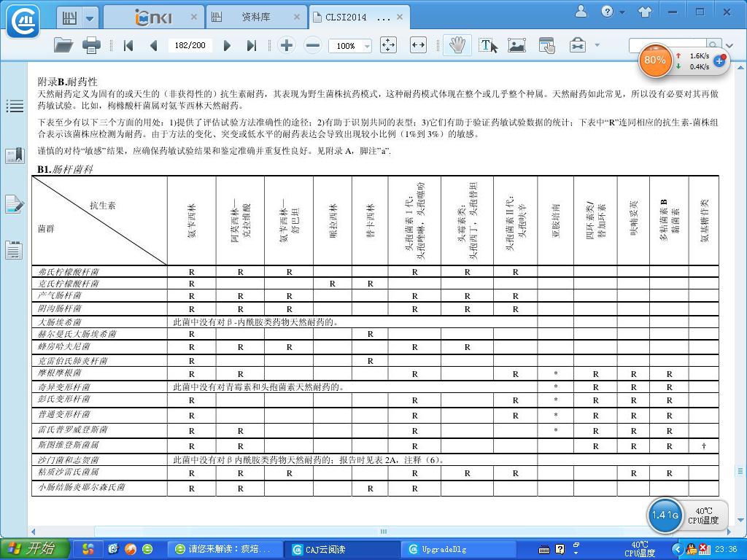Go to the last page
This screenshot has width=747, height=560.
[249, 45]
